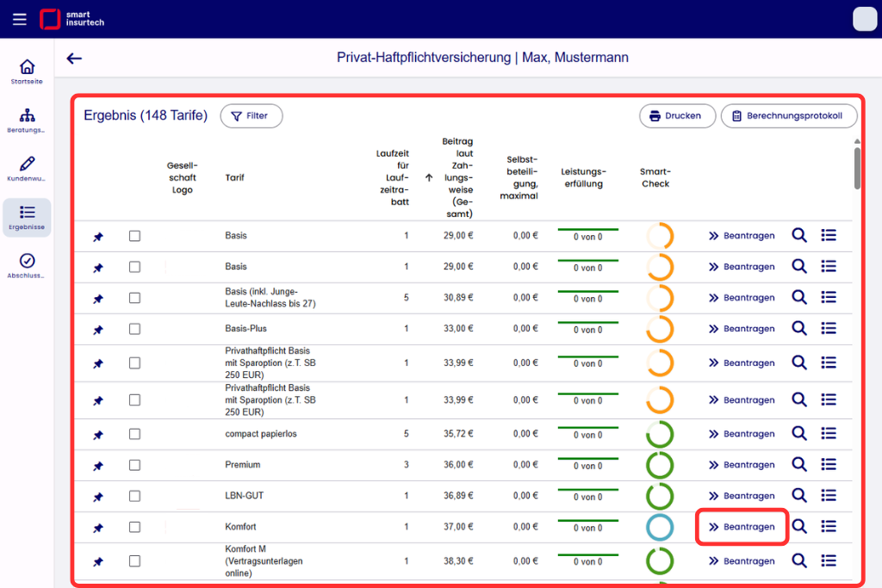Screen dimensions: 882x588
Task: Open the Filter options
Action: [252, 116]
